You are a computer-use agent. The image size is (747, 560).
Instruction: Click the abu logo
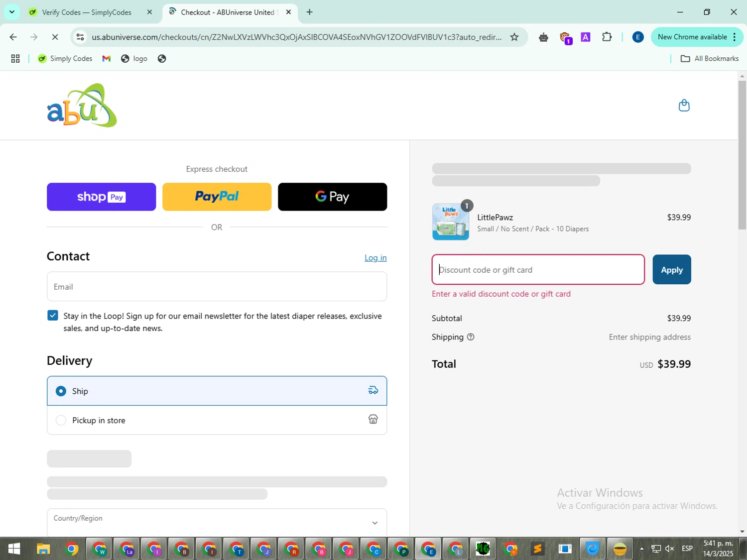click(x=82, y=105)
